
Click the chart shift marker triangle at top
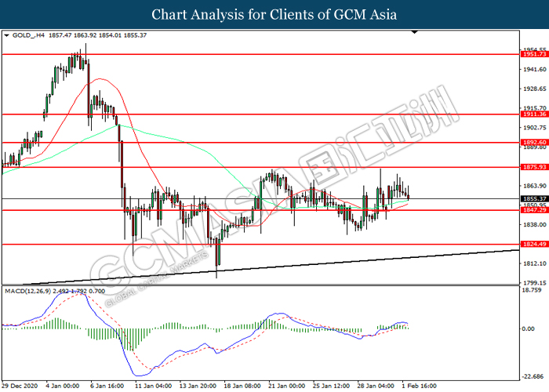(x=415, y=32)
